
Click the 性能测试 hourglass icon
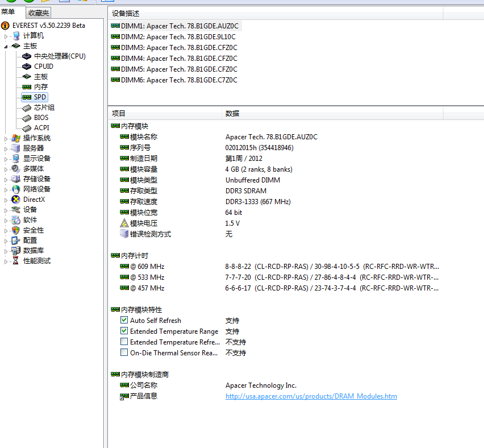(16, 261)
